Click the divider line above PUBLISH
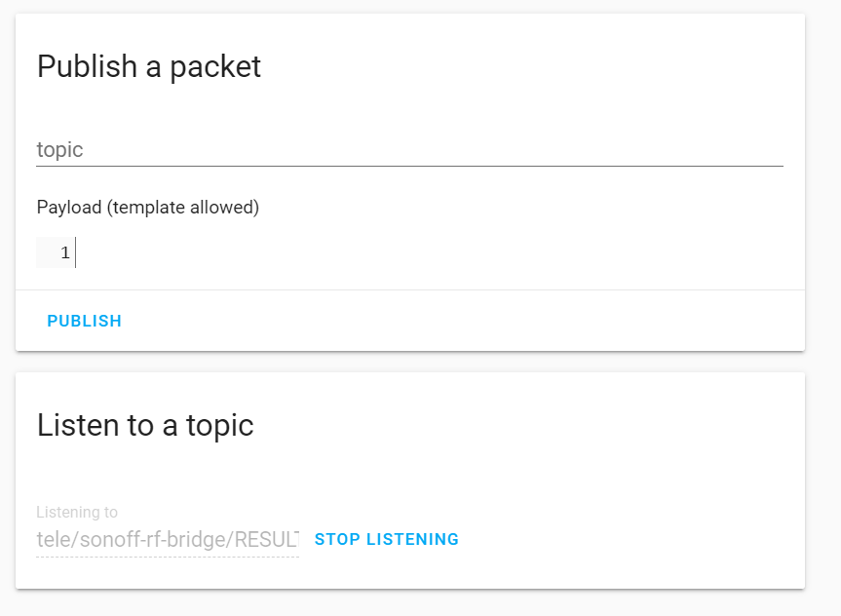Image resolution: width=841 pixels, height=616 pixels. 409,290
